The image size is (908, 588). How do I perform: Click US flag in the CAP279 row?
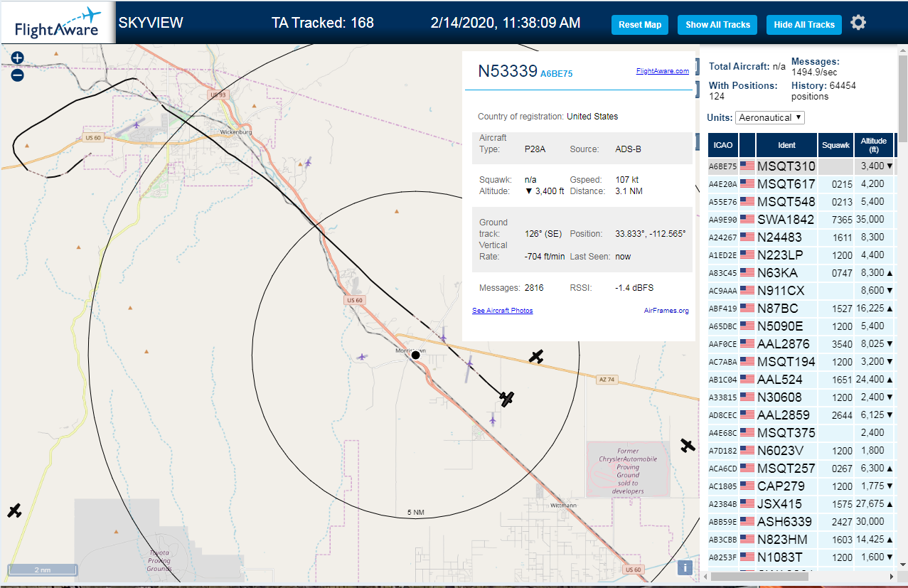747,486
